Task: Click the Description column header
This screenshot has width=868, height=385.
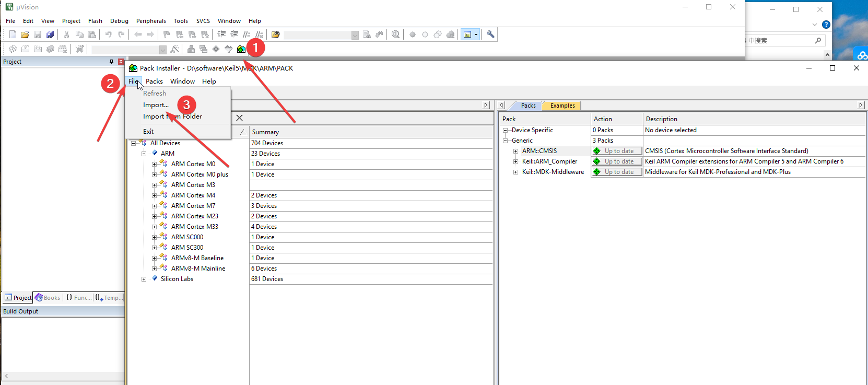Action: 755,119
